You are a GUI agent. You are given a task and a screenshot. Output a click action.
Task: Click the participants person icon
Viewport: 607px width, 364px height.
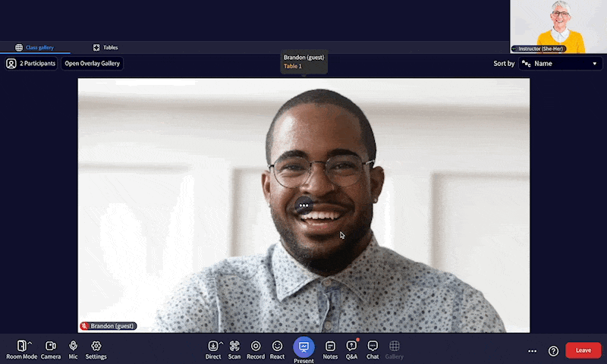[x=11, y=64]
